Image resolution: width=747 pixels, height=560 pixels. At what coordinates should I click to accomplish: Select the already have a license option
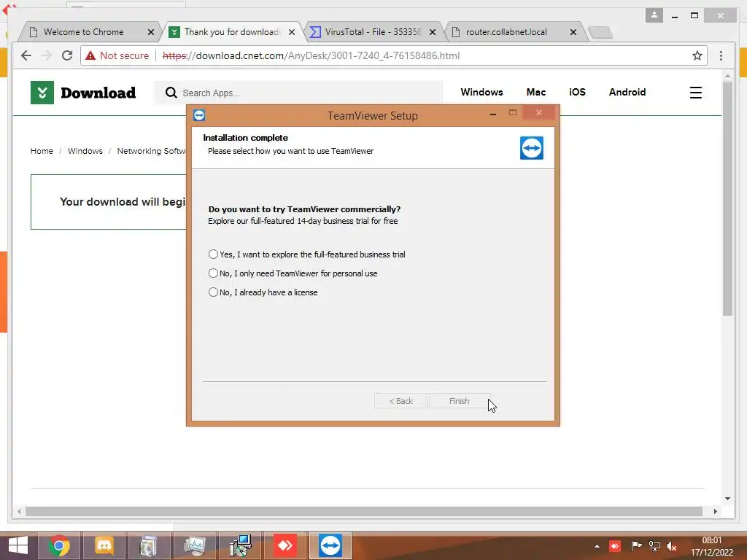(263, 292)
